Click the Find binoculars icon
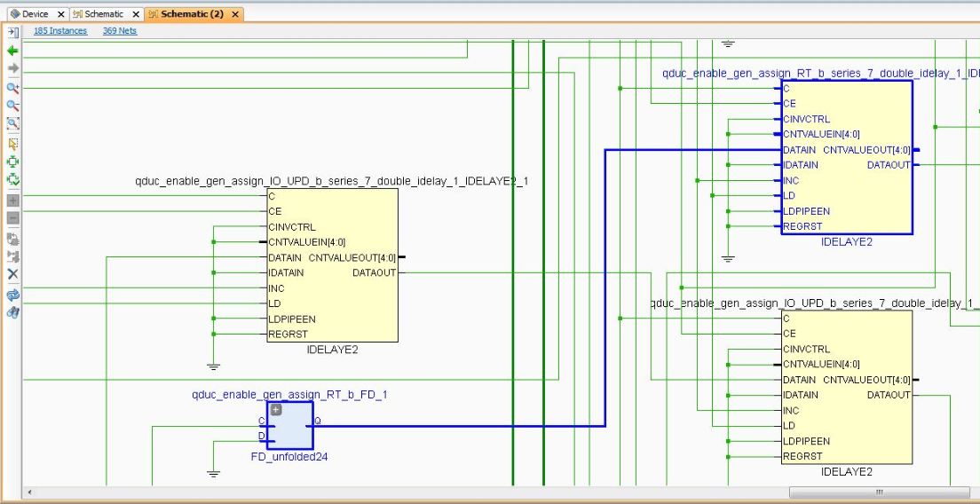Viewport: 980px width, 504px height. pyautogui.click(x=12, y=311)
